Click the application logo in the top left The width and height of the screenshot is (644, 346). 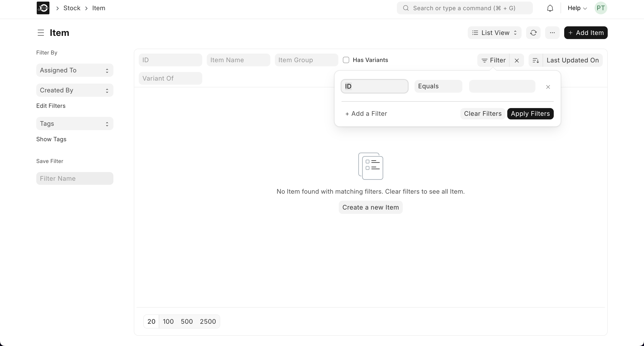point(43,8)
